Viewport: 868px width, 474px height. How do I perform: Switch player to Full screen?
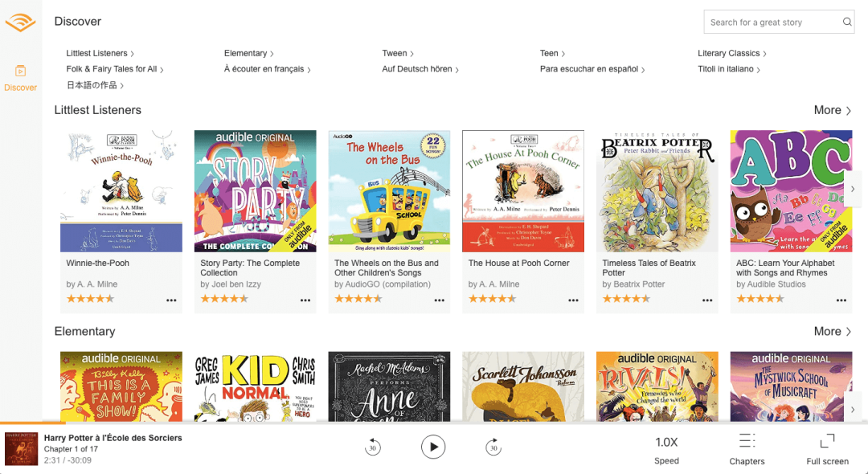coord(827,441)
